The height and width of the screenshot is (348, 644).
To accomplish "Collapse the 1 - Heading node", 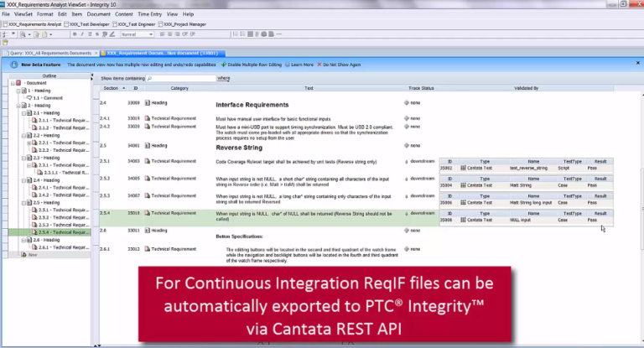I will tap(18, 91).
